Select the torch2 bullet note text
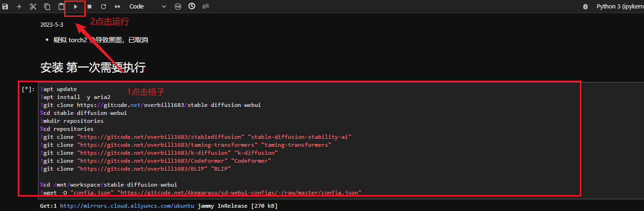The width and height of the screenshot is (644, 211). point(101,40)
